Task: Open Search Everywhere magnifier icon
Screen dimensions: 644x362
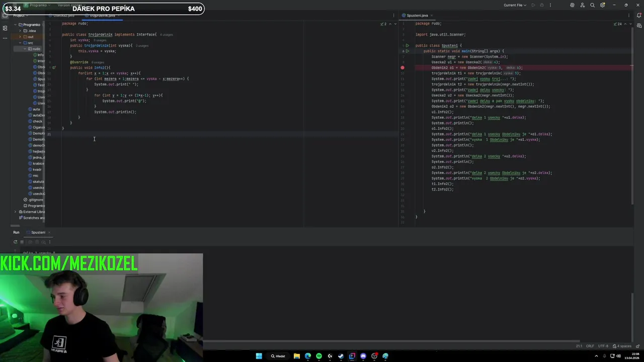Action: point(592,5)
